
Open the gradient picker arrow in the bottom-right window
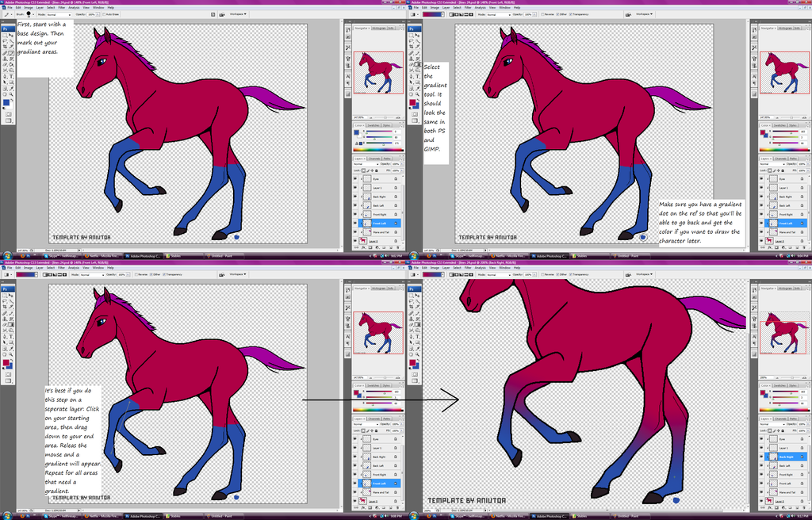point(442,274)
